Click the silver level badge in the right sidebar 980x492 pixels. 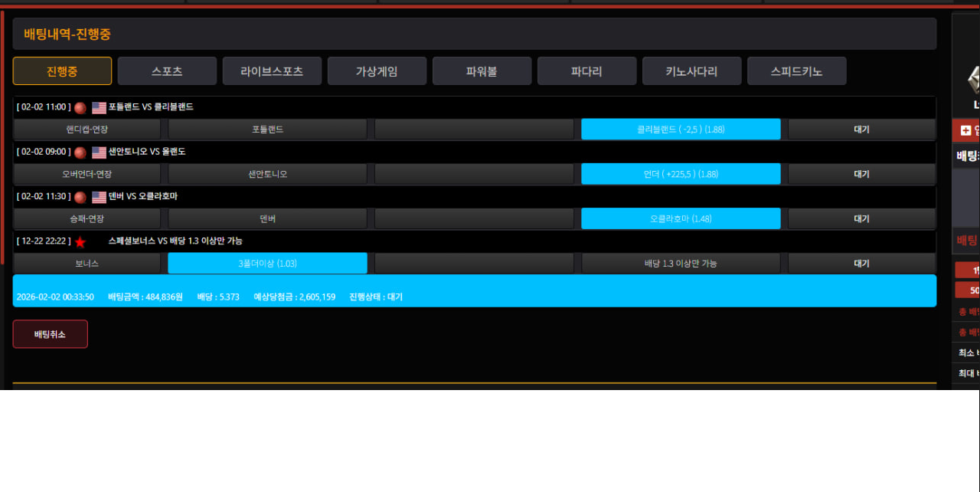[973, 79]
